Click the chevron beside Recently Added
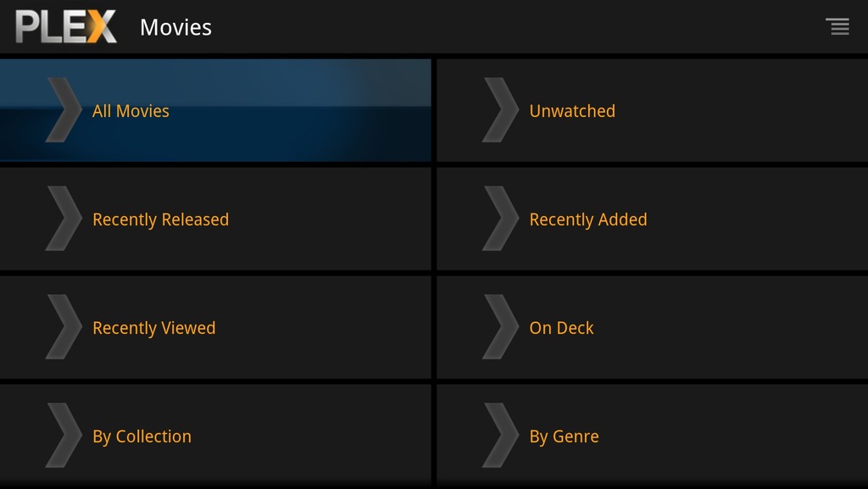 [x=500, y=219]
